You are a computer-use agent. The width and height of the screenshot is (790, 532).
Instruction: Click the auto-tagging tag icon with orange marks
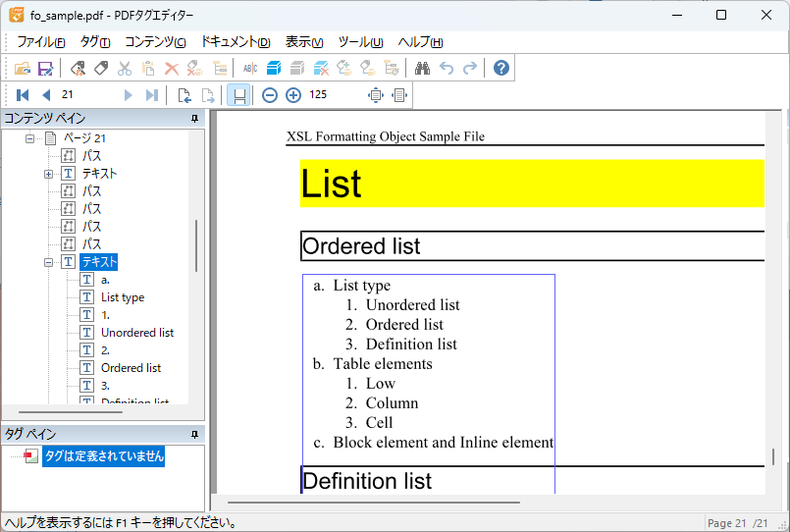pos(78,68)
